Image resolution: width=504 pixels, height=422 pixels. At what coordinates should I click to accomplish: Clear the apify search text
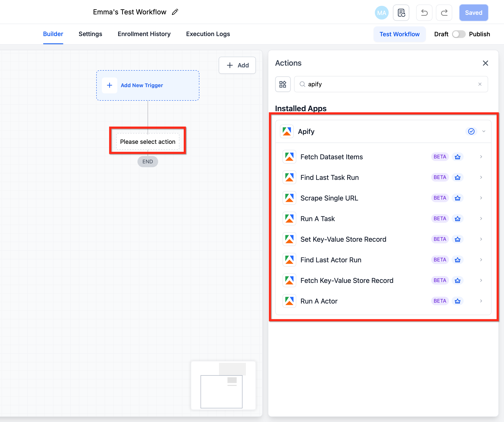pyautogui.click(x=480, y=84)
